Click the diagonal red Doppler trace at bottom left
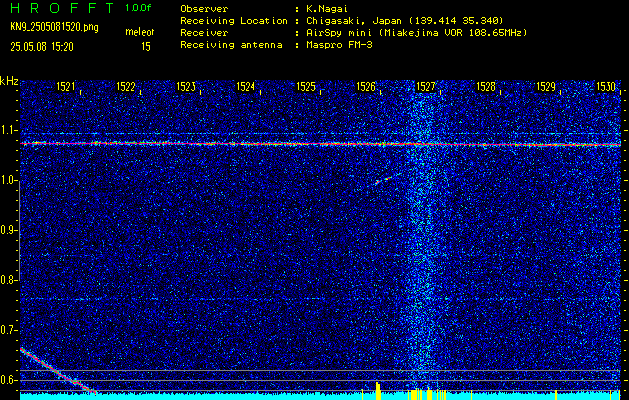The image size is (629, 400). pos(58,371)
